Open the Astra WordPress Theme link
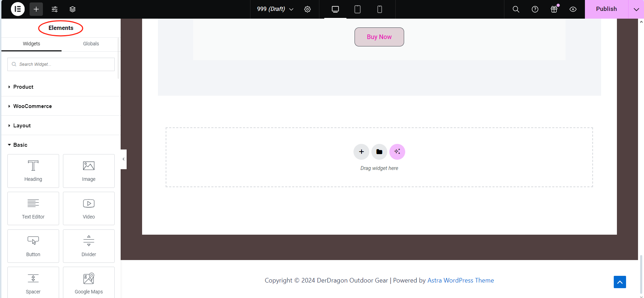644x298 pixels. [x=460, y=280]
